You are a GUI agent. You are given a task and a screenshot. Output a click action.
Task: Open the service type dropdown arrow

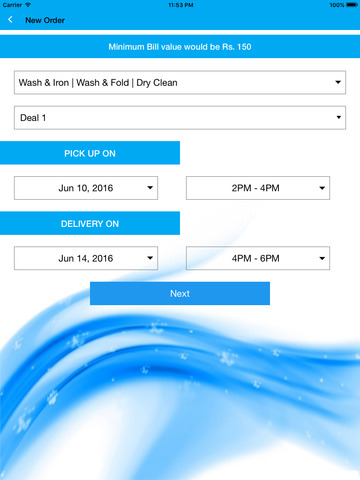(x=338, y=82)
